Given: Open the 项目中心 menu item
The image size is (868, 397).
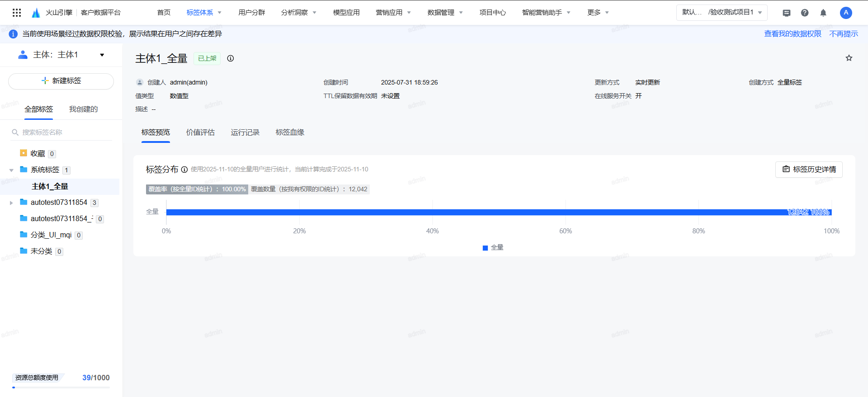Looking at the screenshot, I should point(493,13).
